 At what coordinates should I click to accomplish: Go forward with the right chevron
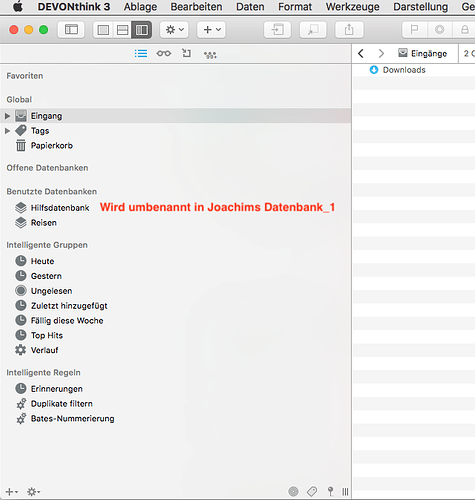pyautogui.click(x=381, y=53)
